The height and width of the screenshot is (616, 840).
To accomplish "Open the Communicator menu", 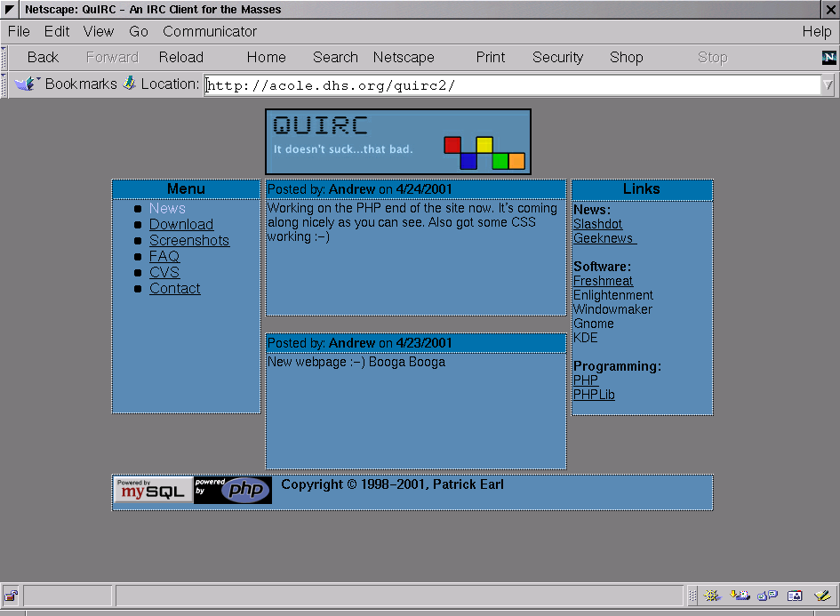I will tap(210, 31).
